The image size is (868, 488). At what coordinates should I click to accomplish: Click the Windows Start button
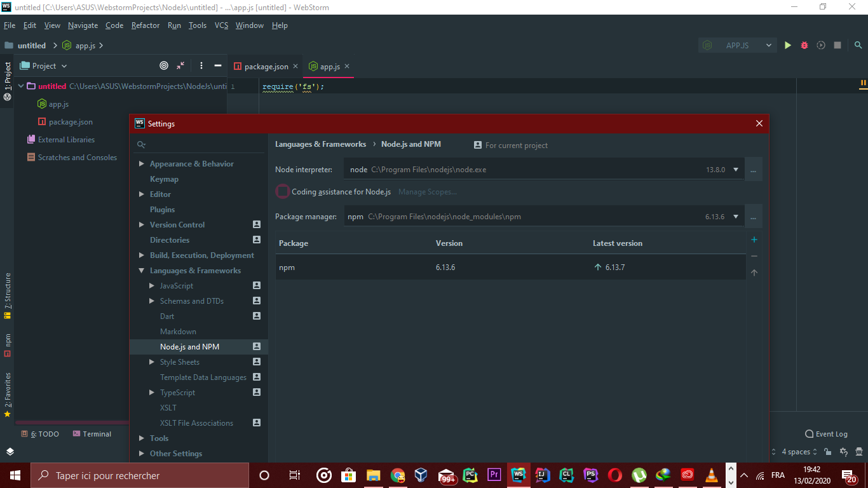(x=15, y=475)
